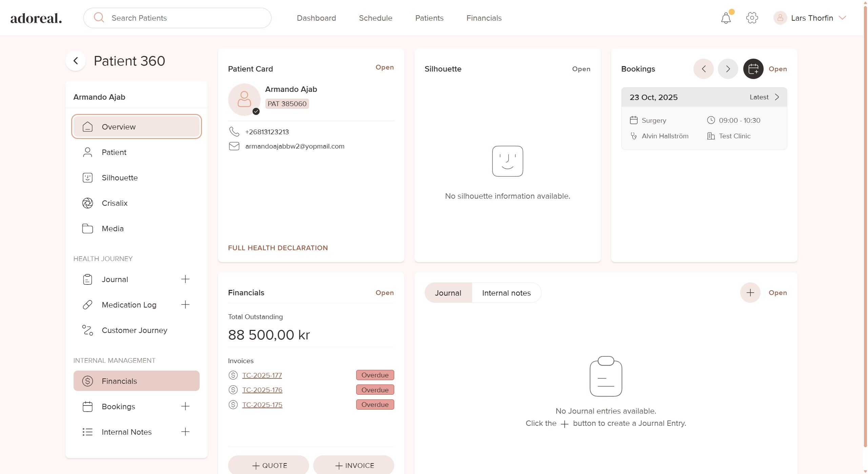The height and width of the screenshot is (474, 868).
Task: Click the notifications bell icon
Action: 726,18
